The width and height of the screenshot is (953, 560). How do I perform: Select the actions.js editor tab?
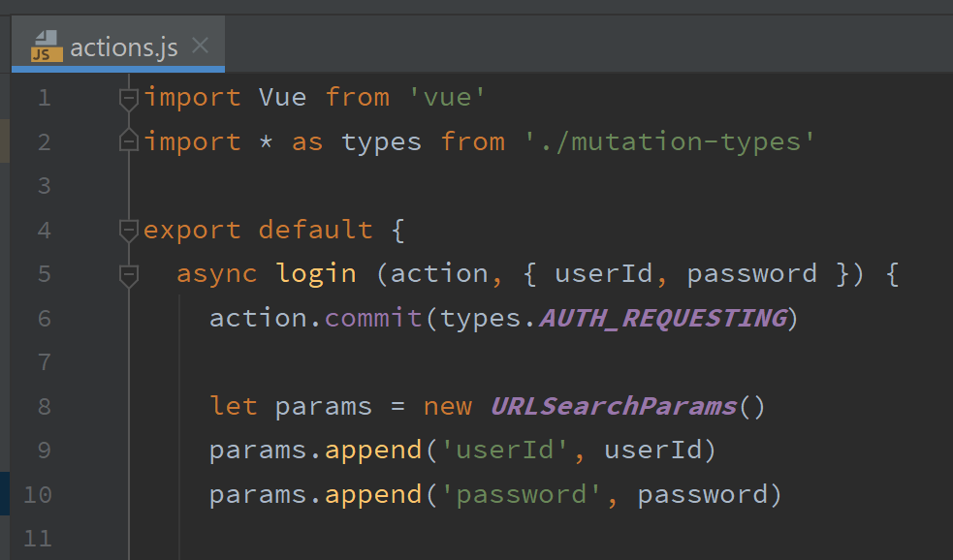[118, 46]
